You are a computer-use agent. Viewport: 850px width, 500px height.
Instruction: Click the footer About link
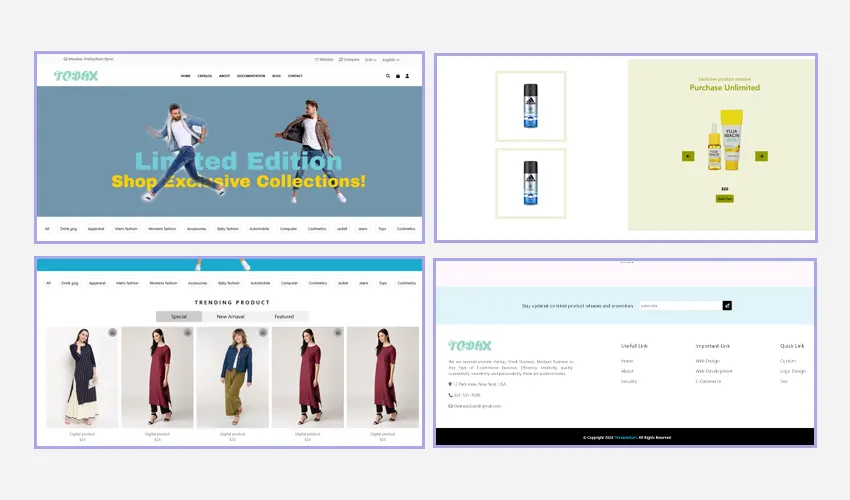tap(627, 371)
